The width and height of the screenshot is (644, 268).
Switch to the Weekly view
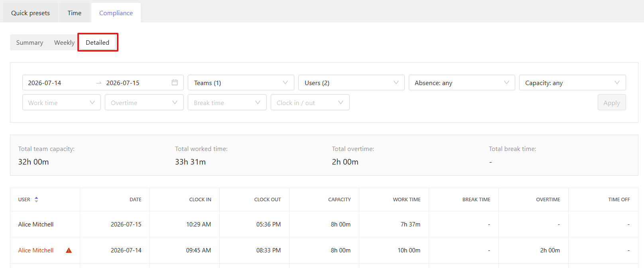(64, 42)
